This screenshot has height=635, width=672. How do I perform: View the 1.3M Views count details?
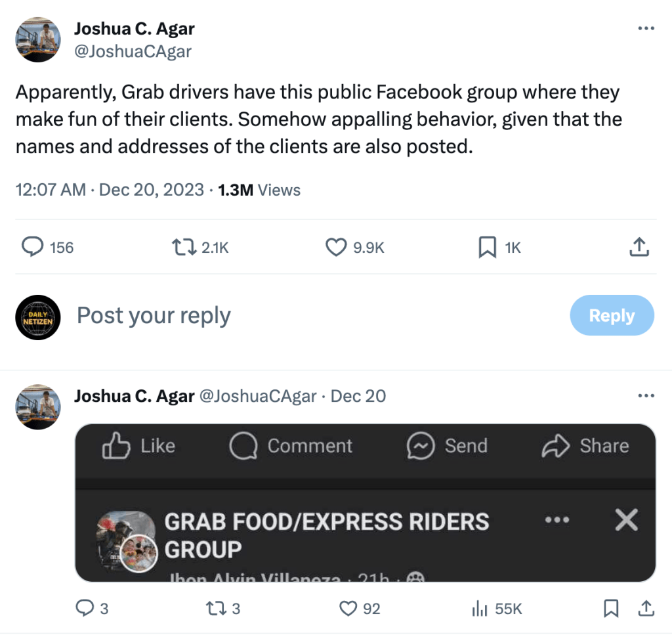259,190
